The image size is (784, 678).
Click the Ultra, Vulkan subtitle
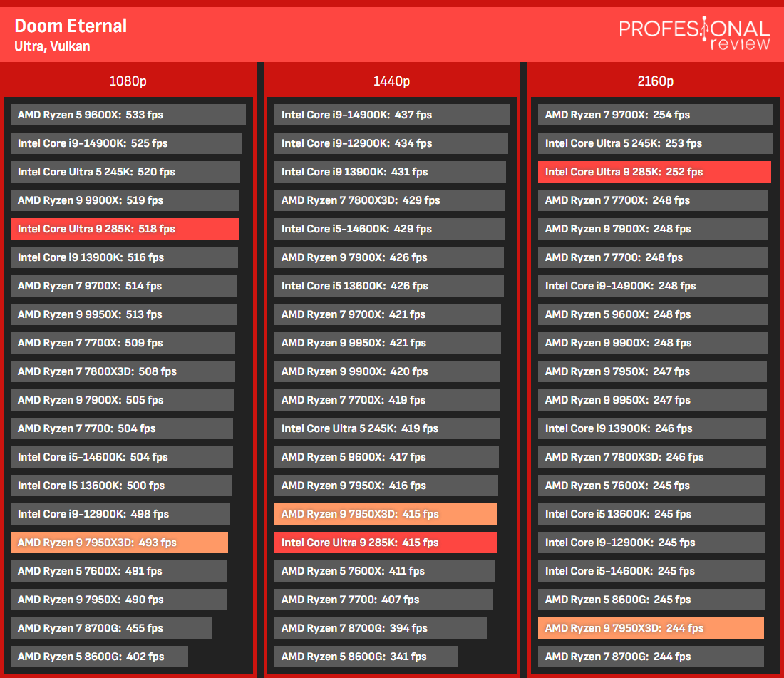(52, 46)
